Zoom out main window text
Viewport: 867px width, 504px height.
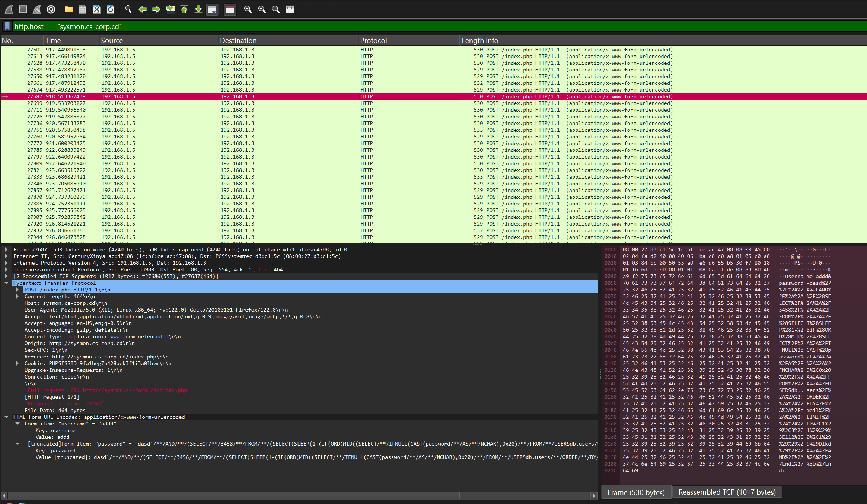click(x=262, y=9)
